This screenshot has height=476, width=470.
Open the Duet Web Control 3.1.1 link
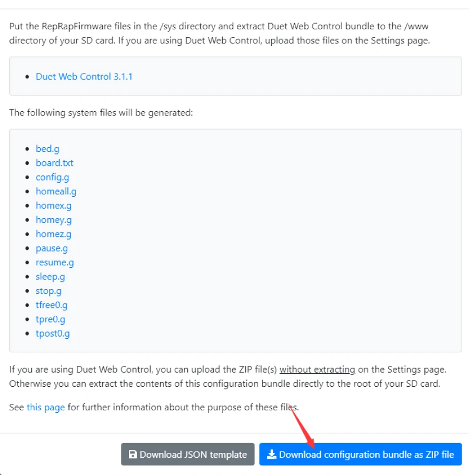pos(84,77)
